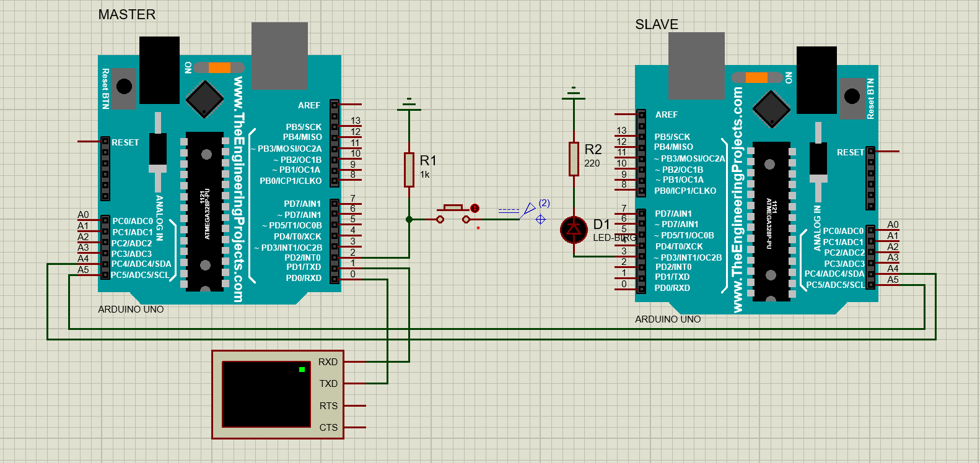Viewport: 980px width, 463px height.
Task: Select the red D1 LED component
Action: (574, 230)
